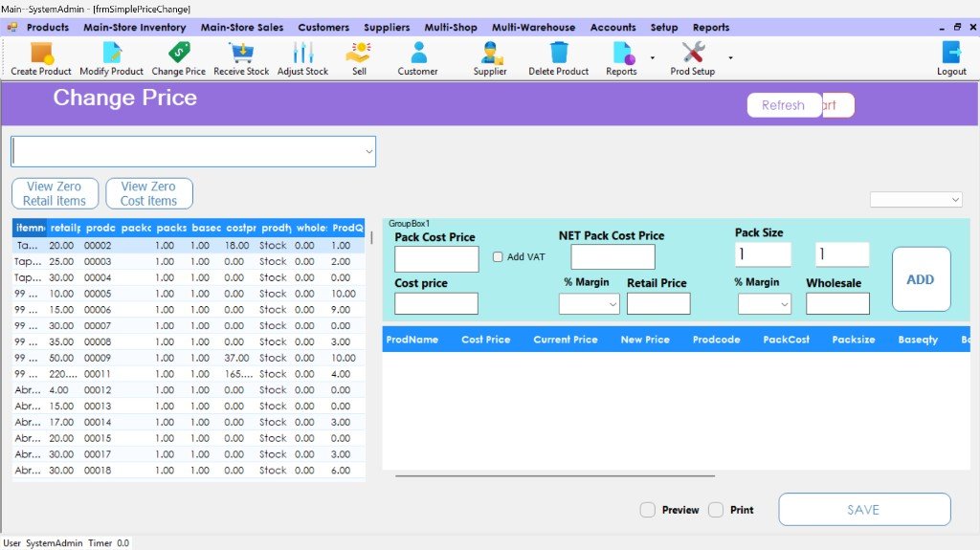Enable the Preview option
The width and height of the screenshot is (980, 550).
coord(648,510)
